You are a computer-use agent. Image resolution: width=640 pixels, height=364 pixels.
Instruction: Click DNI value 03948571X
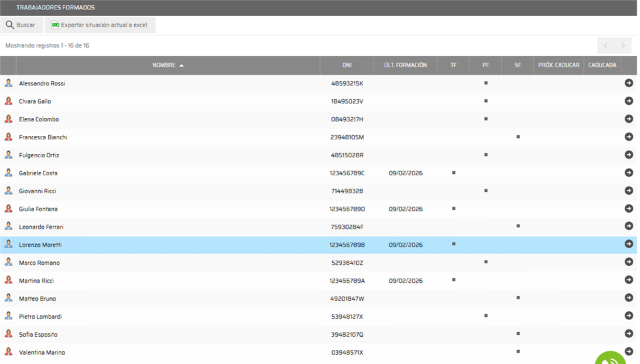point(347,353)
